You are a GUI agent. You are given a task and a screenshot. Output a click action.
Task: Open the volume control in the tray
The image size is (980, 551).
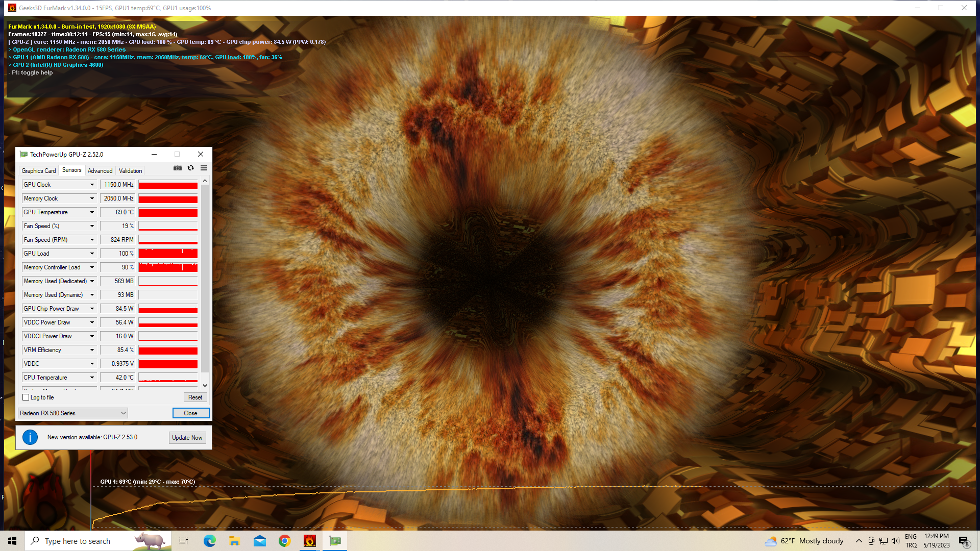[896, 541]
